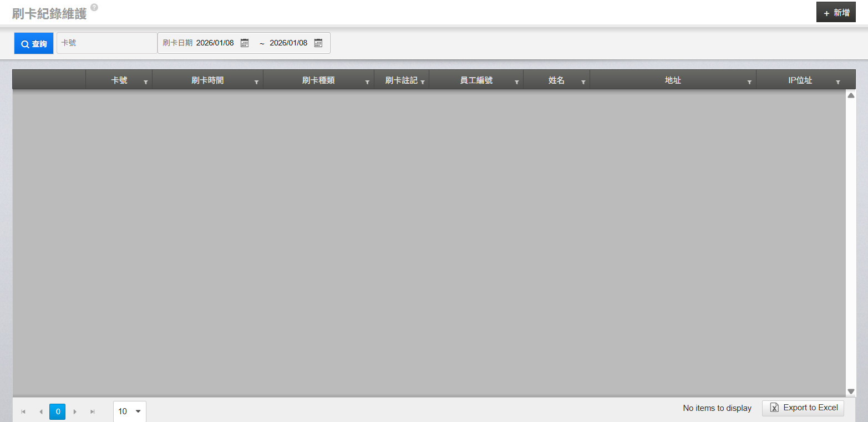Open filter for 地址 column
This screenshot has height=422, width=868.
coord(749,82)
